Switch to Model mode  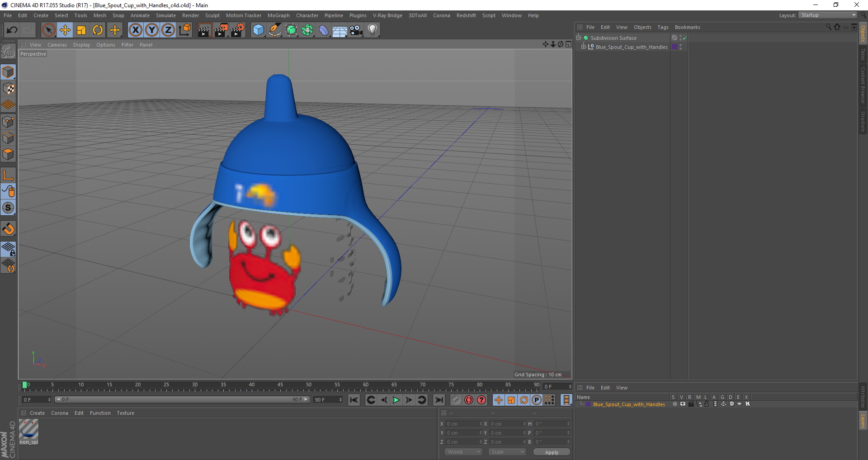[x=9, y=72]
